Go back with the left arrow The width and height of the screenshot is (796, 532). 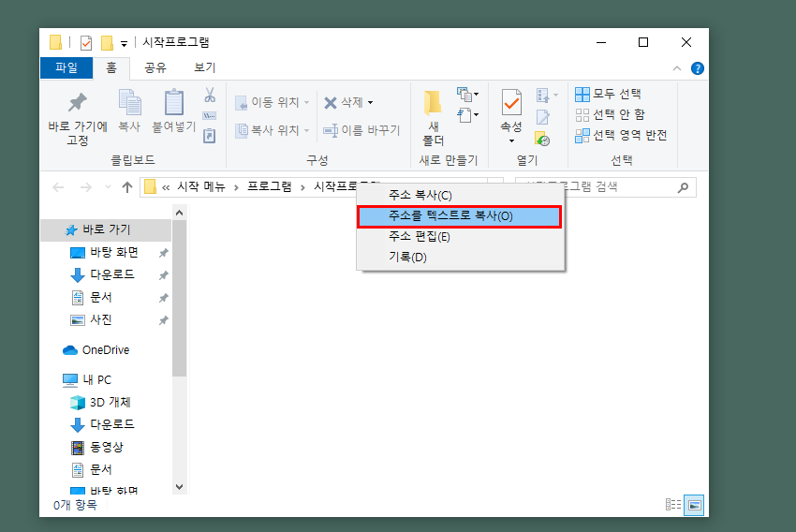coord(58,187)
